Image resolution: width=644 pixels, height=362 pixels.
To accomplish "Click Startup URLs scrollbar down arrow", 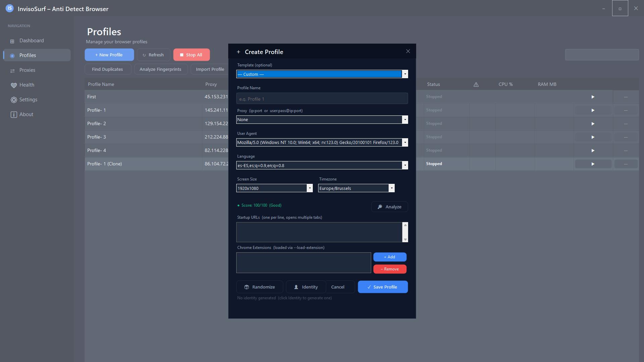I will coord(405,239).
